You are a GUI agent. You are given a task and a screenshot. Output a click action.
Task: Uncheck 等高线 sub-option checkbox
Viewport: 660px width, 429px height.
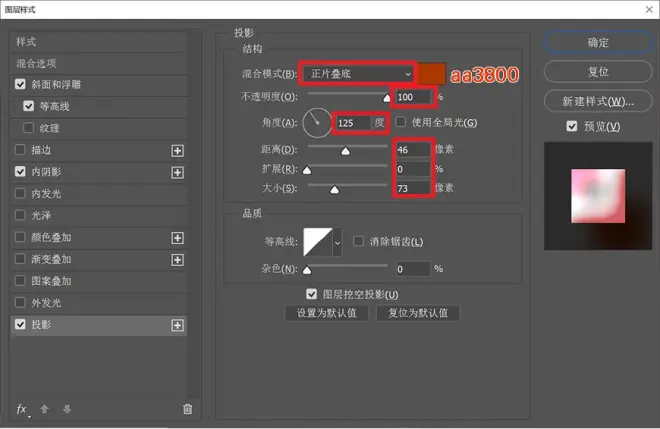(29, 106)
